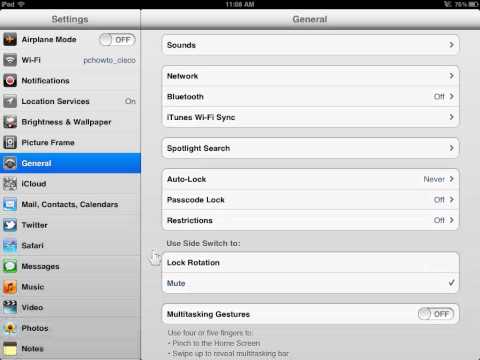Tap Location Services On value
The height and width of the screenshot is (360, 480).
tap(130, 101)
